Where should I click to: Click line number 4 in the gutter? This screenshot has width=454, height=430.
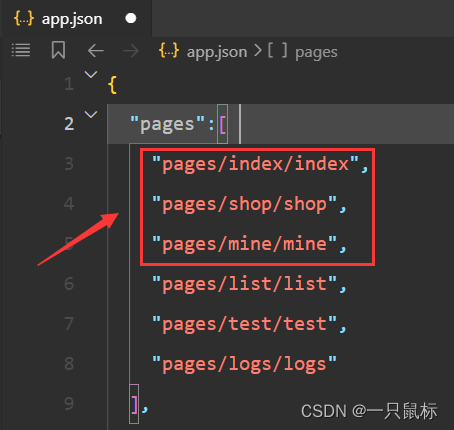[x=69, y=203]
